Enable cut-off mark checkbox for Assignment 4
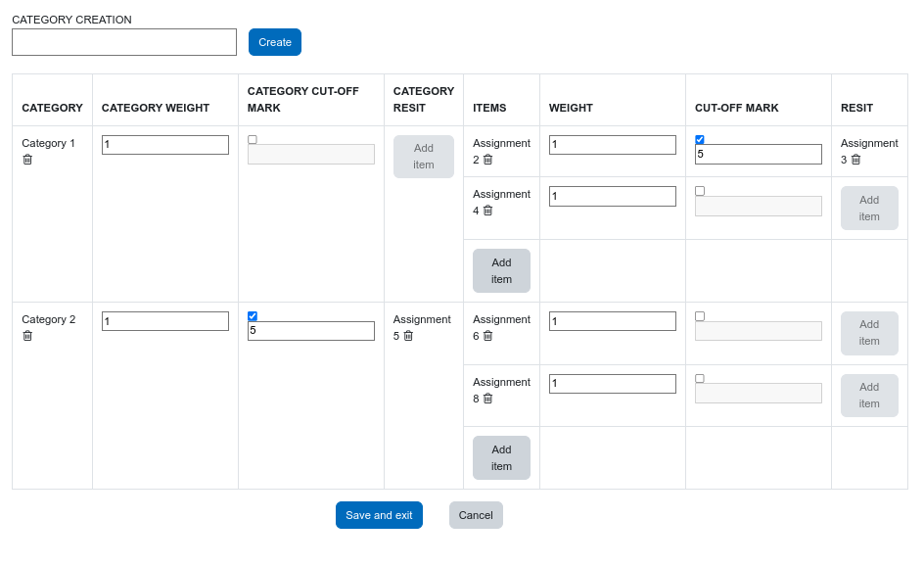This screenshot has height=566, width=924. [x=700, y=191]
